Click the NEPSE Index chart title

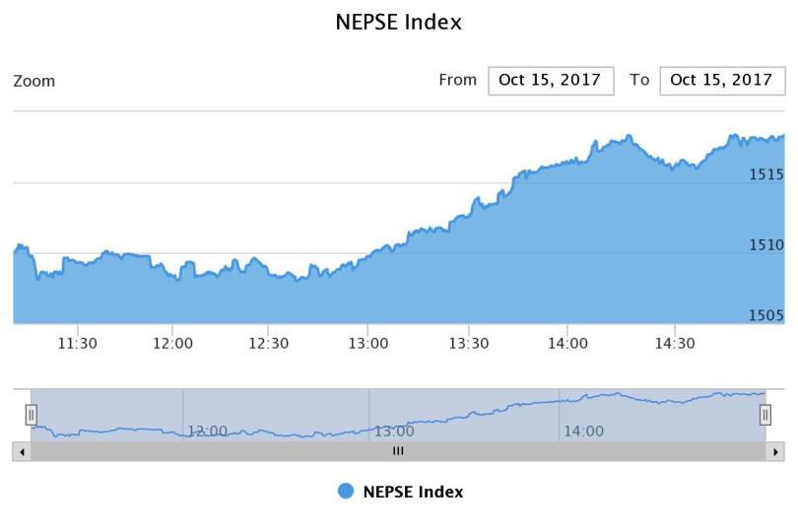398,22
